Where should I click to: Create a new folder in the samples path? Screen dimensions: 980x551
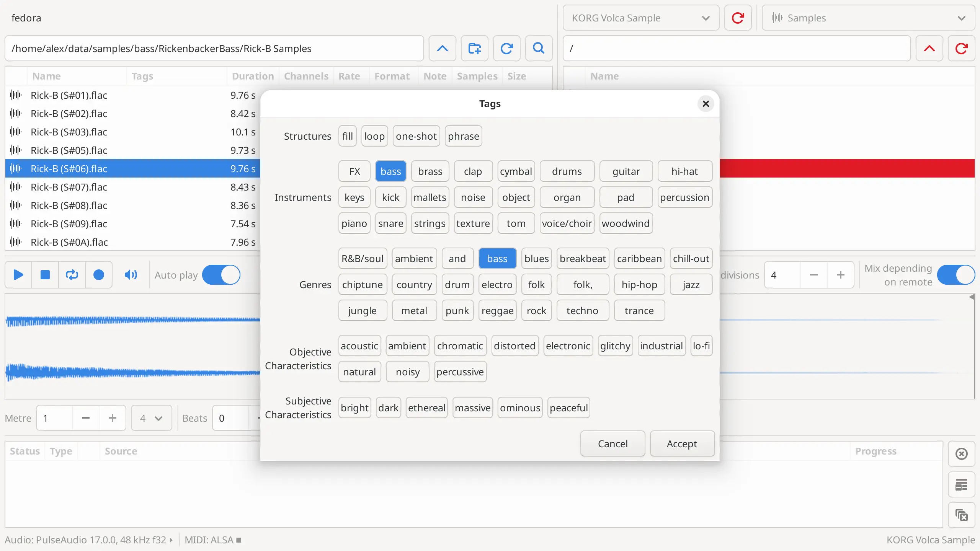(474, 48)
